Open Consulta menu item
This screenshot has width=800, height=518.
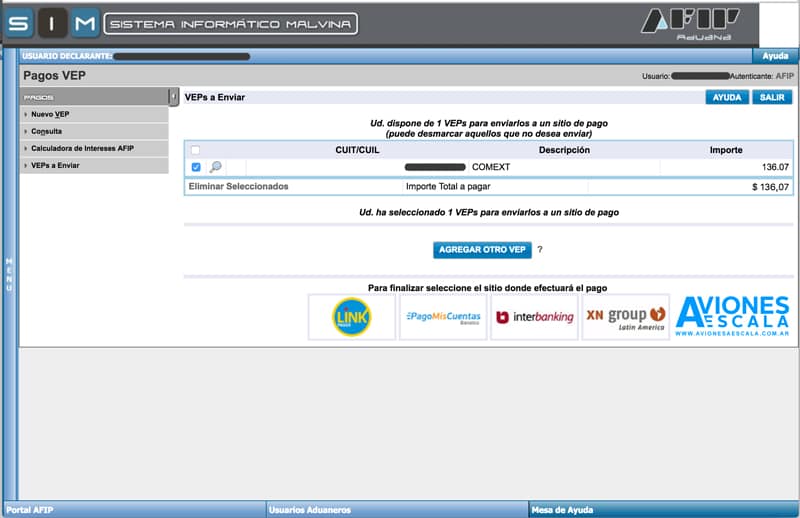[94, 131]
